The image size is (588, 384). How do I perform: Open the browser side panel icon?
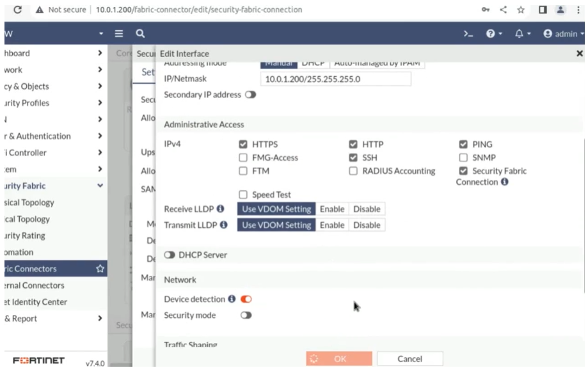tap(542, 10)
